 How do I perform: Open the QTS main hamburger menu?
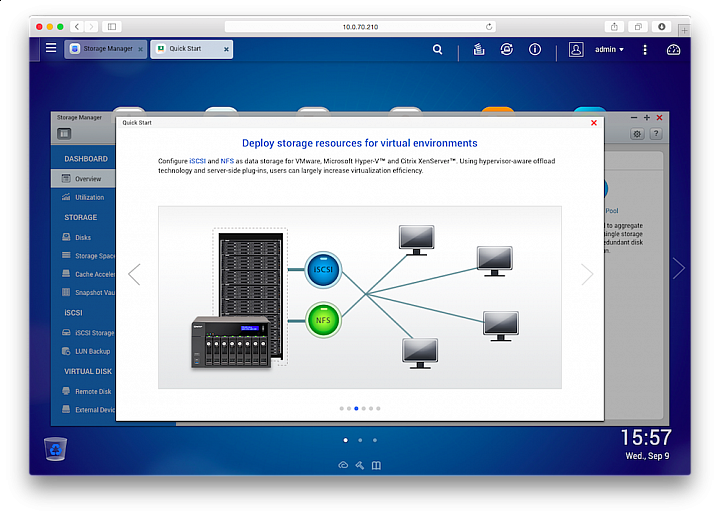coord(51,48)
